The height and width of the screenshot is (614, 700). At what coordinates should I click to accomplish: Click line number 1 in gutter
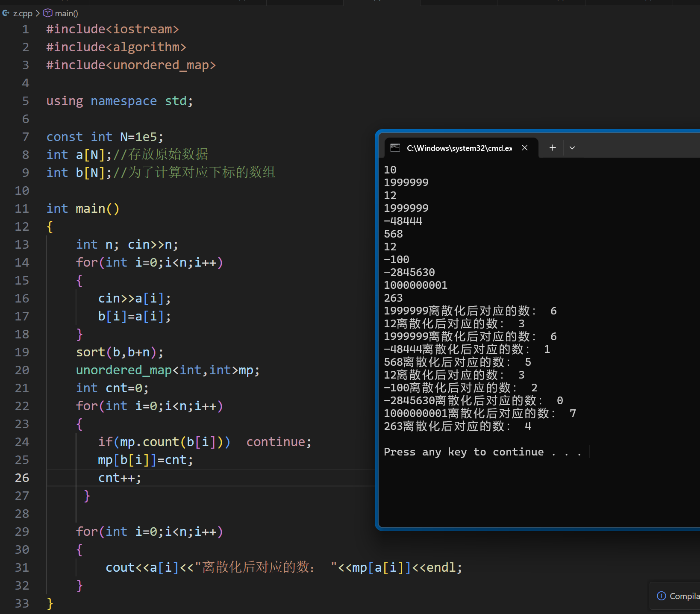[x=26, y=29]
